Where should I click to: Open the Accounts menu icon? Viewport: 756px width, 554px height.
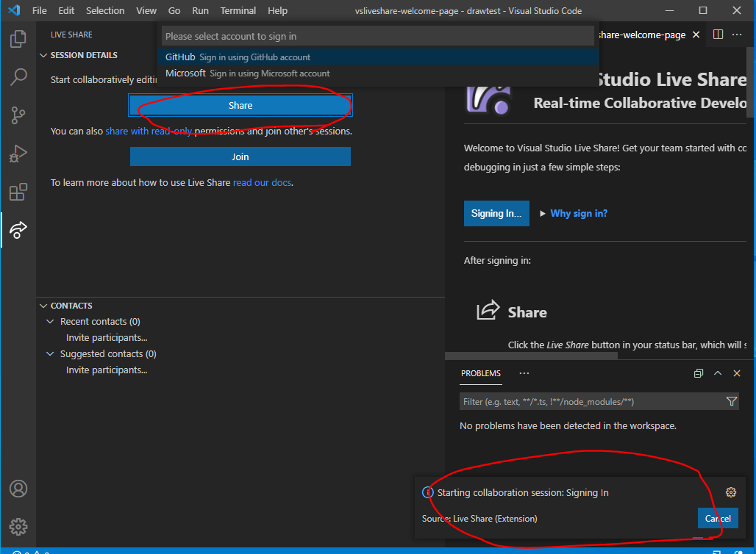click(18, 489)
